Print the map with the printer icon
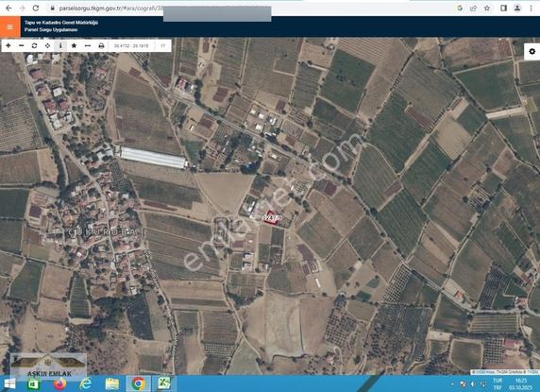Screen dimensions: 540x392 101,45
